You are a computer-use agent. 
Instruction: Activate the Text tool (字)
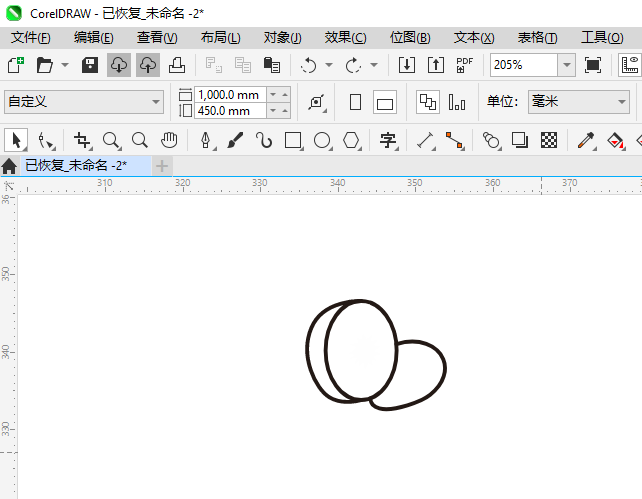click(388, 140)
